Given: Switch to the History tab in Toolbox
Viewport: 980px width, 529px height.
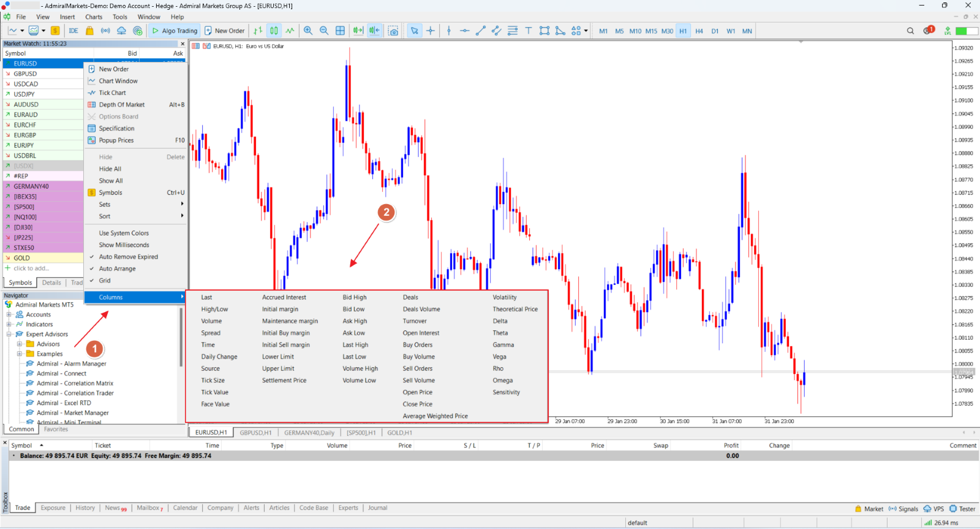Looking at the screenshot, I should pos(85,508).
